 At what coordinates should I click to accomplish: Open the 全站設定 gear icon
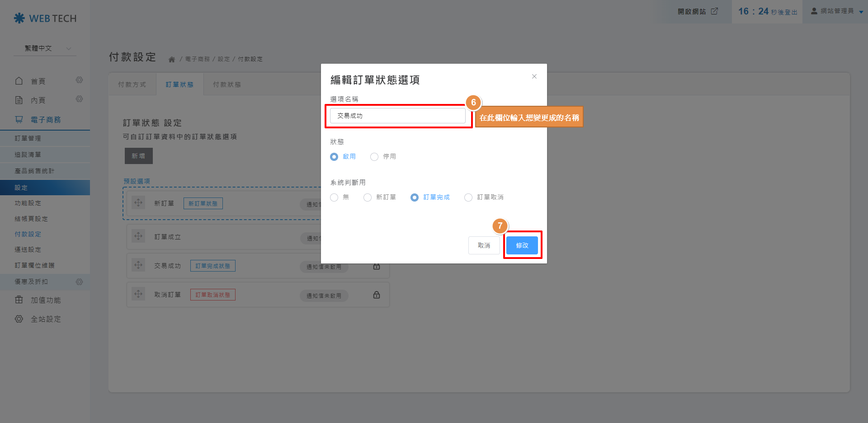(x=19, y=319)
